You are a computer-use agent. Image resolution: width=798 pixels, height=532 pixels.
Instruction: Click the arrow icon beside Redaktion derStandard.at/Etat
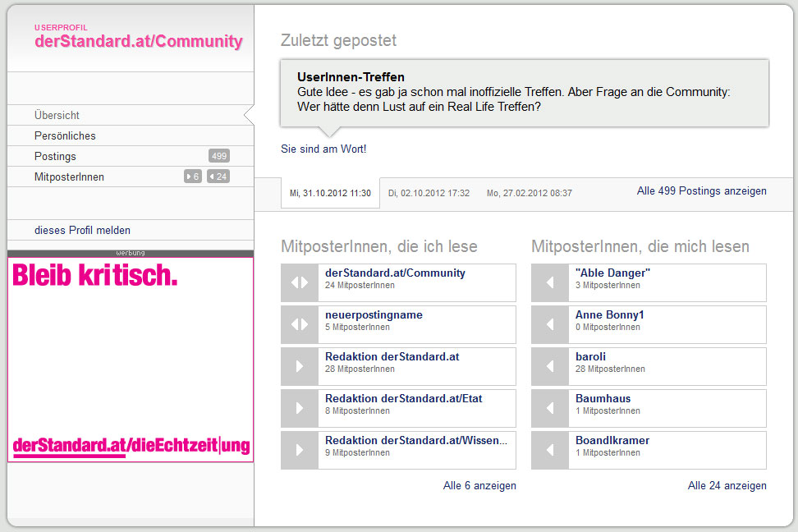pyautogui.click(x=300, y=408)
